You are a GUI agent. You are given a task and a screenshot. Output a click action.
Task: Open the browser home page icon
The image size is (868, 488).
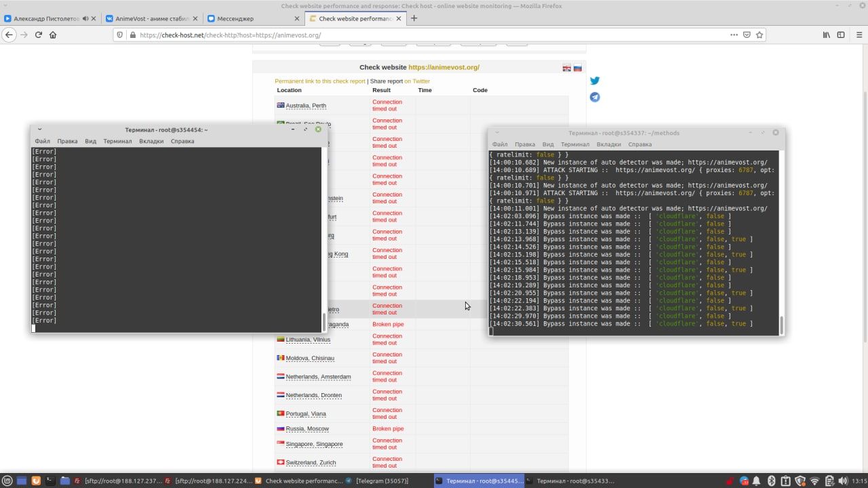(x=53, y=35)
